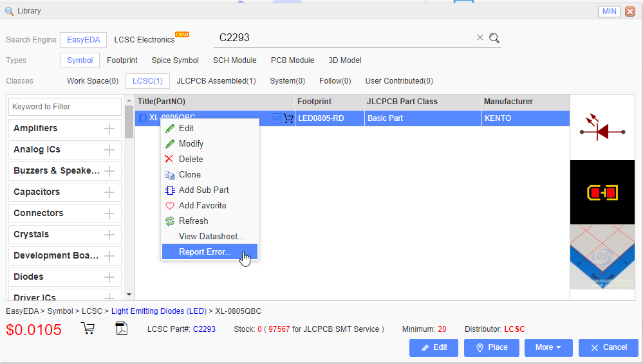Choose Report Error... menu entry
This screenshot has height=364, width=643.
pos(210,251)
